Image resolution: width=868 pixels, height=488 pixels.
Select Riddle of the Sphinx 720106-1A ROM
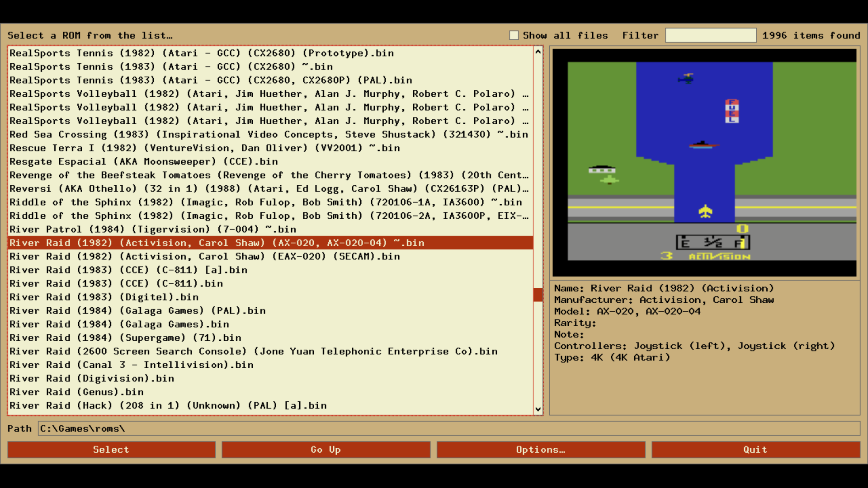point(270,202)
